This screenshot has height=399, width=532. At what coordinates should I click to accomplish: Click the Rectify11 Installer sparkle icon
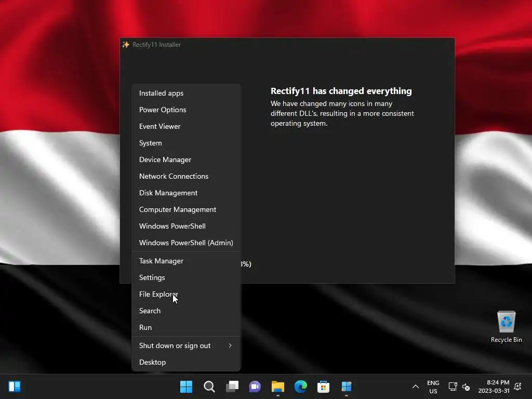coord(126,45)
